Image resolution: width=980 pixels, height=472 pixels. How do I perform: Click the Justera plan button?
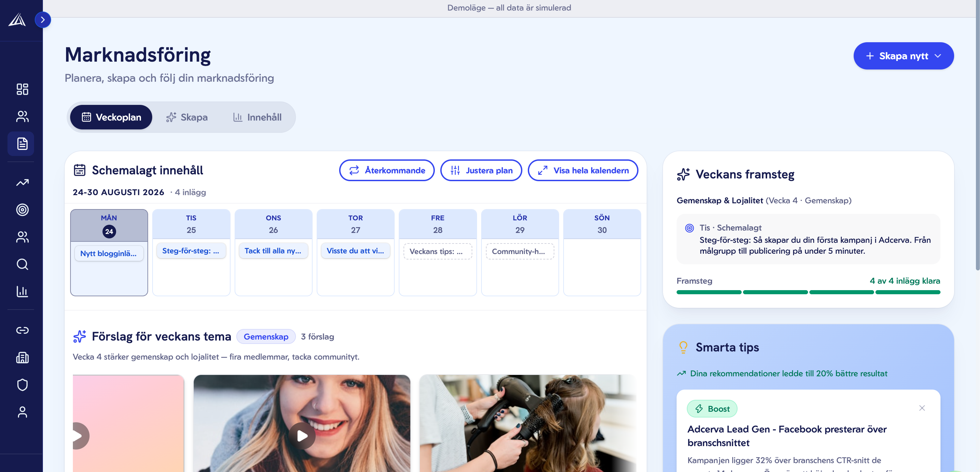(481, 170)
